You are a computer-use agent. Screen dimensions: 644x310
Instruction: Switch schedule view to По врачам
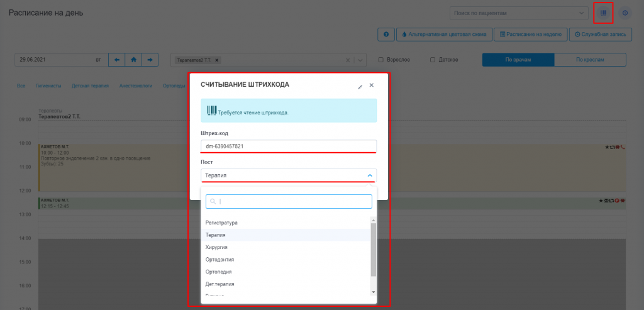(x=518, y=60)
